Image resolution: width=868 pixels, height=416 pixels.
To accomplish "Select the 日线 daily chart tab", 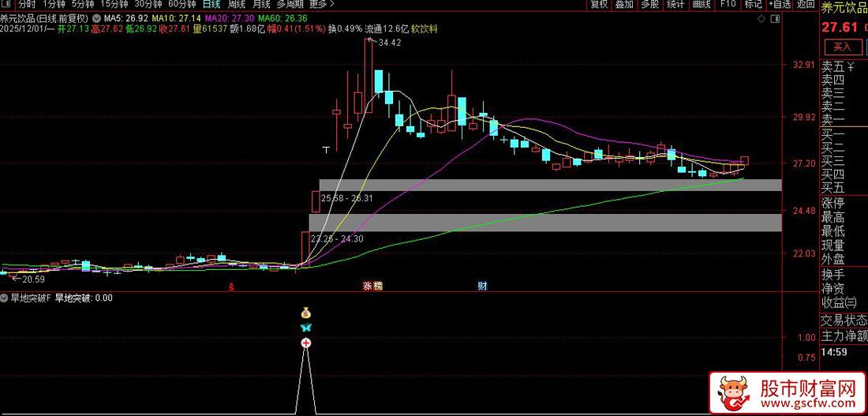I will coord(211,5).
